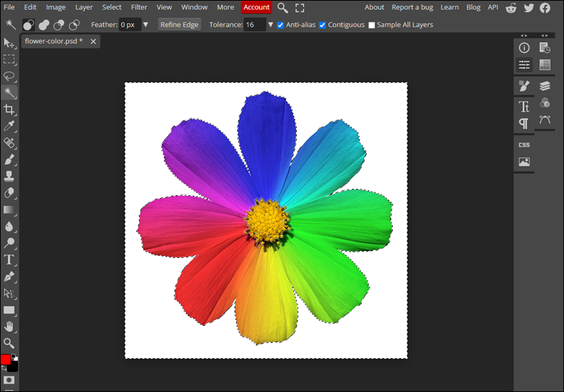Open the Feather value dropdown arrow
This screenshot has width=564, height=392.
pyautogui.click(x=146, y=25)
